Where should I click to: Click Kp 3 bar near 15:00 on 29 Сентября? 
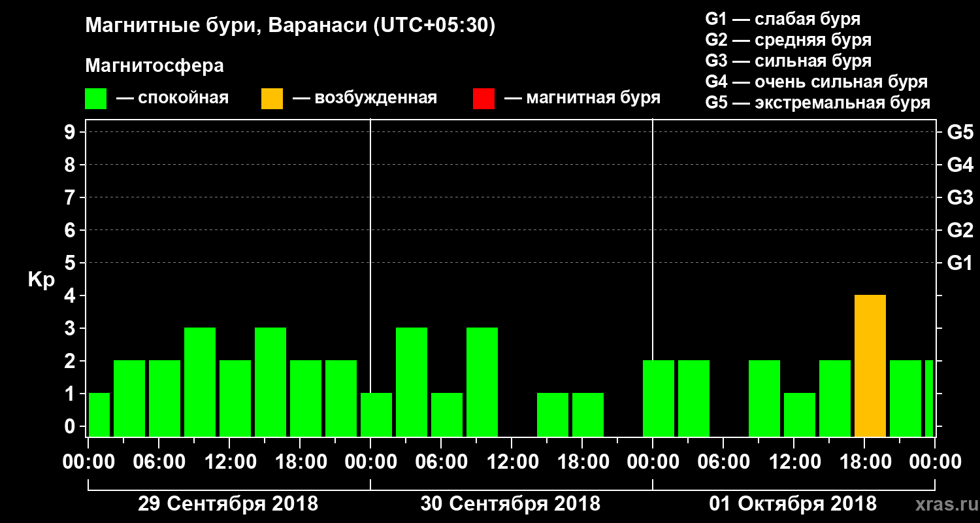coord(270,382)
